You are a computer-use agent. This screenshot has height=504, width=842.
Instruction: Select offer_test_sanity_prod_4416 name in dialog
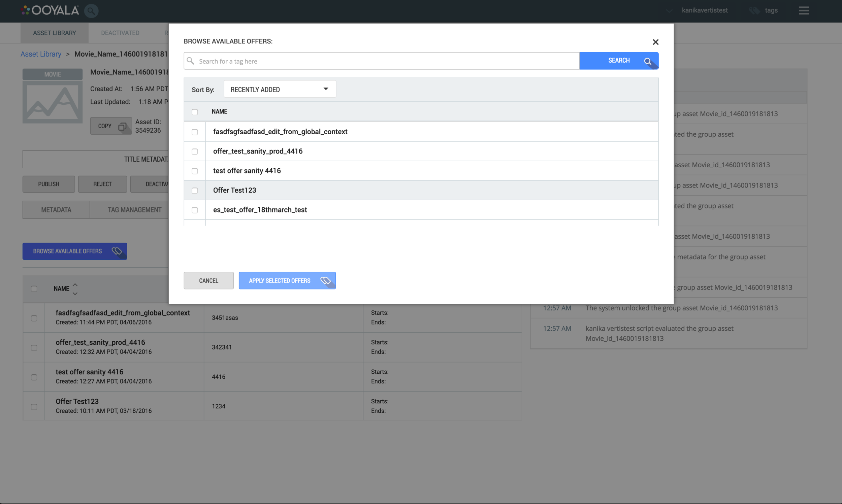[x=258, y=152]
